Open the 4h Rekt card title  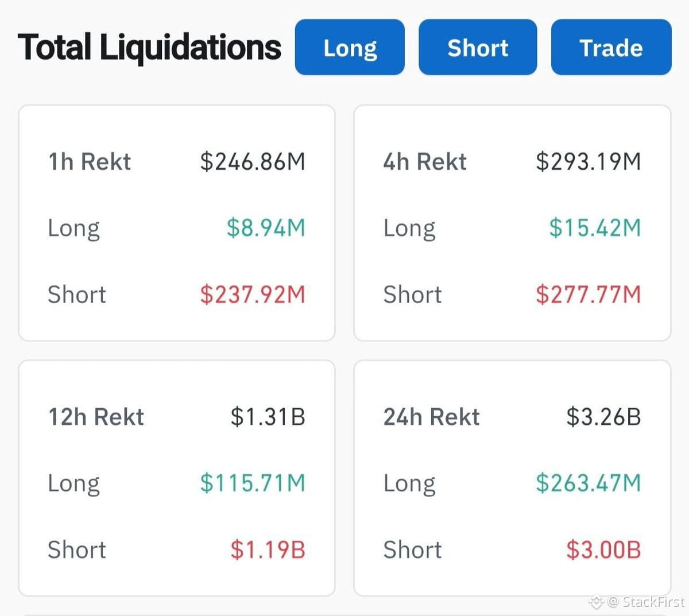click(x=425, y=161)
